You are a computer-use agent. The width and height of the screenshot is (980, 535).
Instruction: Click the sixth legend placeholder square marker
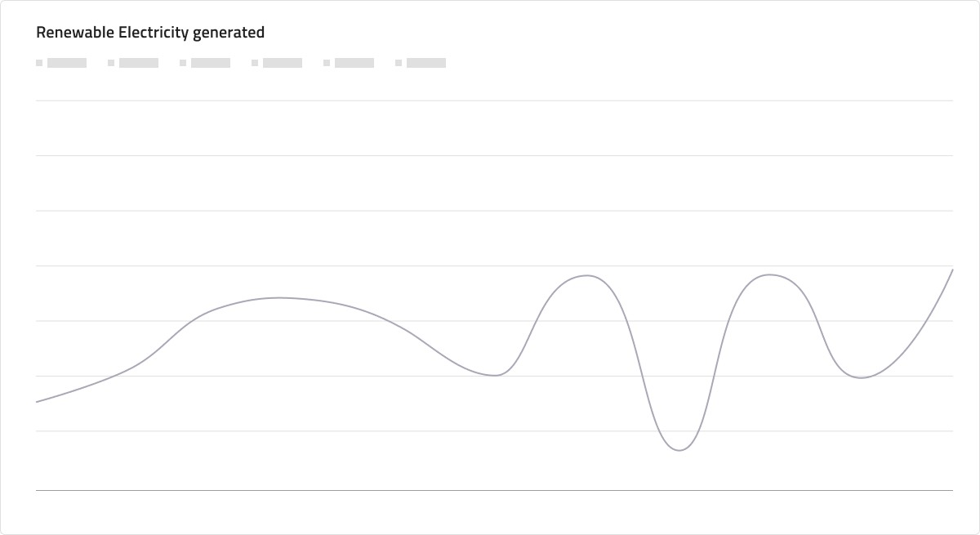[399, 63]
